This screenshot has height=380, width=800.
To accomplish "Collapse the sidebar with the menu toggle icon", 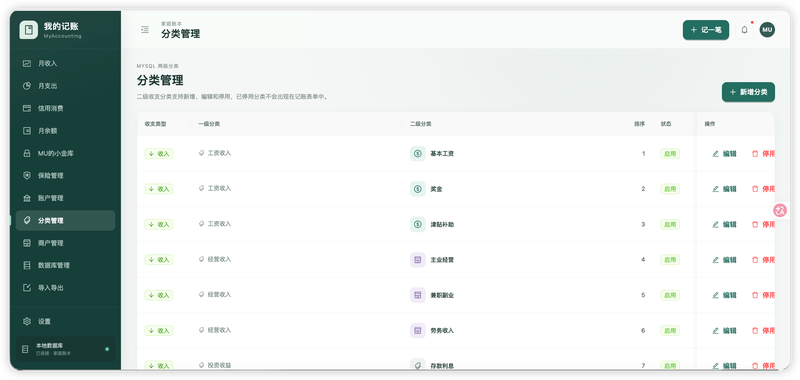I will [145, 30].
